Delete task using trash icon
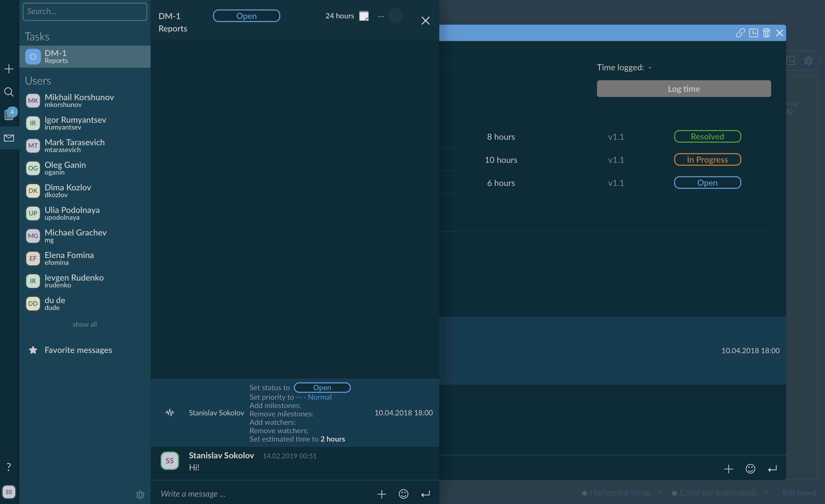This screenshot has height=504, width=825. (x=766, y=33)
